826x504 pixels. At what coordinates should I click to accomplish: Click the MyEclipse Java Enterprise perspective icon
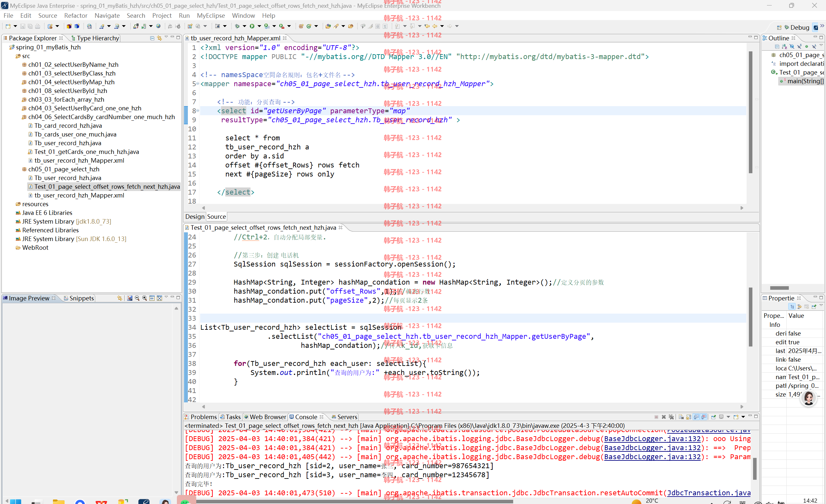coord(816,27)
